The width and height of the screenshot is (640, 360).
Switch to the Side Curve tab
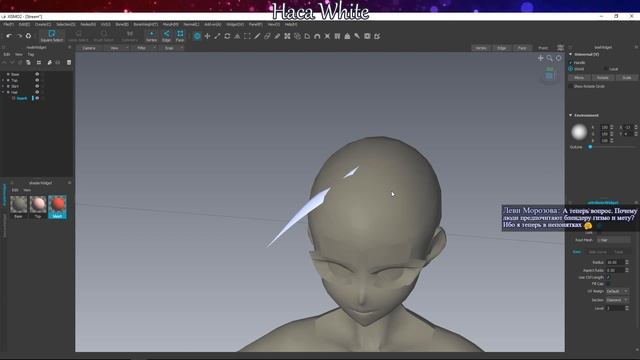(x=598, y=252)
